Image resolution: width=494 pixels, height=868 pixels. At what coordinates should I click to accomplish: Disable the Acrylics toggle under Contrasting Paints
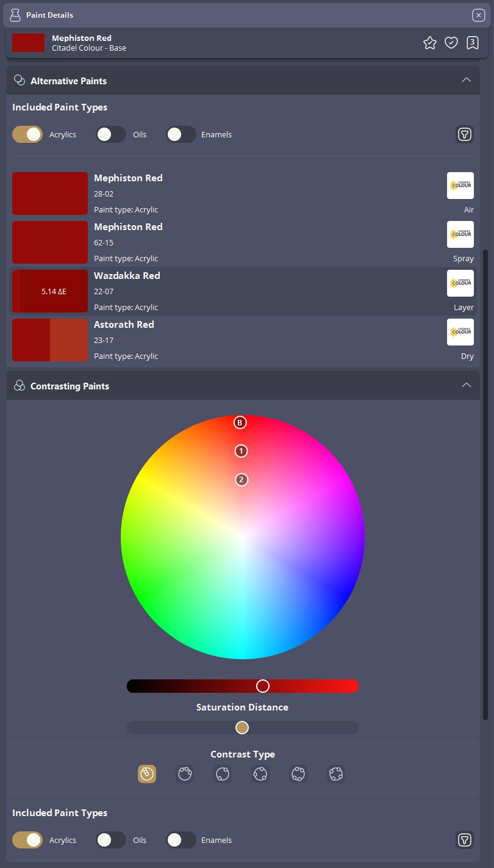(x=27, y=840)
